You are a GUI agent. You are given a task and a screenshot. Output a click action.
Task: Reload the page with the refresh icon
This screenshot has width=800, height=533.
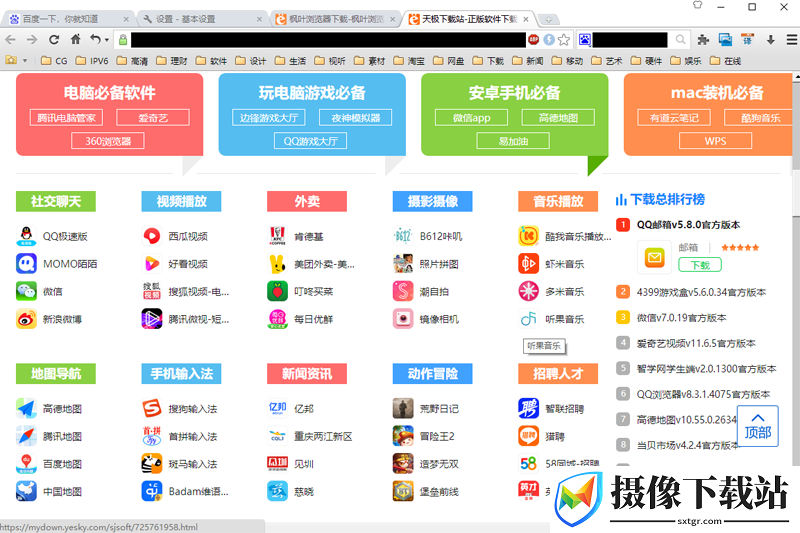(x=54, y=39)
